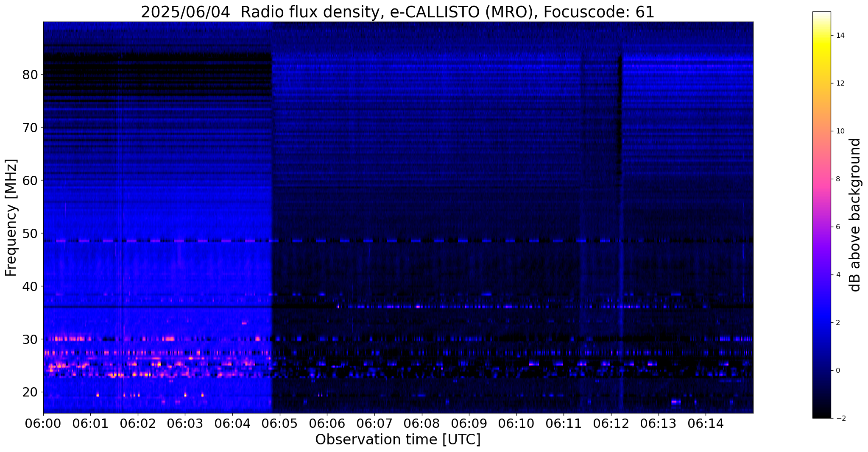Image resolution: width=868 pixels, height=452 pixels.
Task: Click the 06:13 time tick label
Action: click(x=659, y=423)
